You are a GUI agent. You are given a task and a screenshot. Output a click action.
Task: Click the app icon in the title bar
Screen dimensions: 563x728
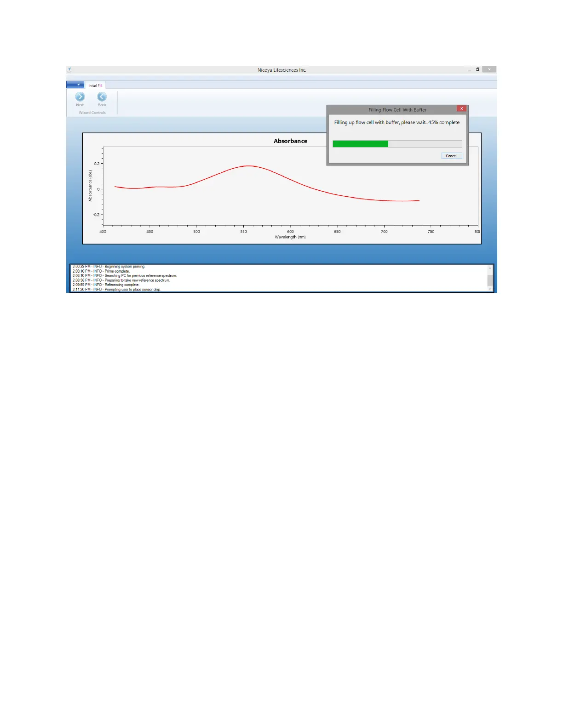[x=70, y=70]
